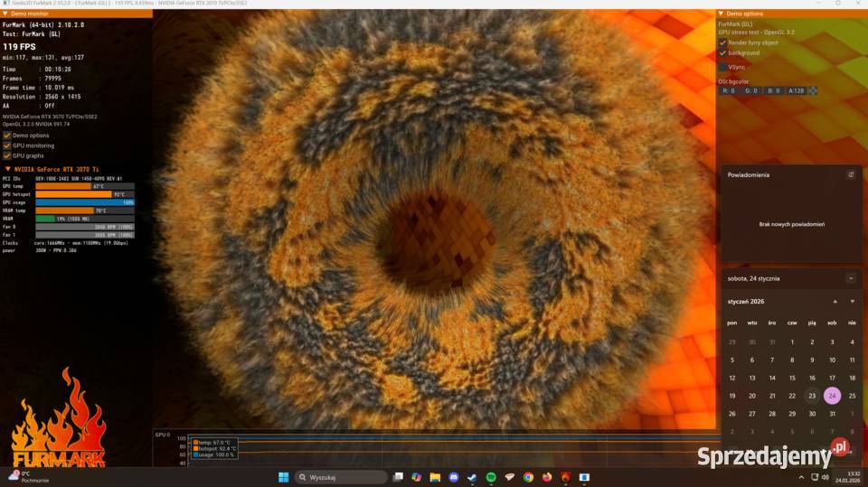Click the graph legend hotspot: 92.4 °C

[x=213, y=449]
